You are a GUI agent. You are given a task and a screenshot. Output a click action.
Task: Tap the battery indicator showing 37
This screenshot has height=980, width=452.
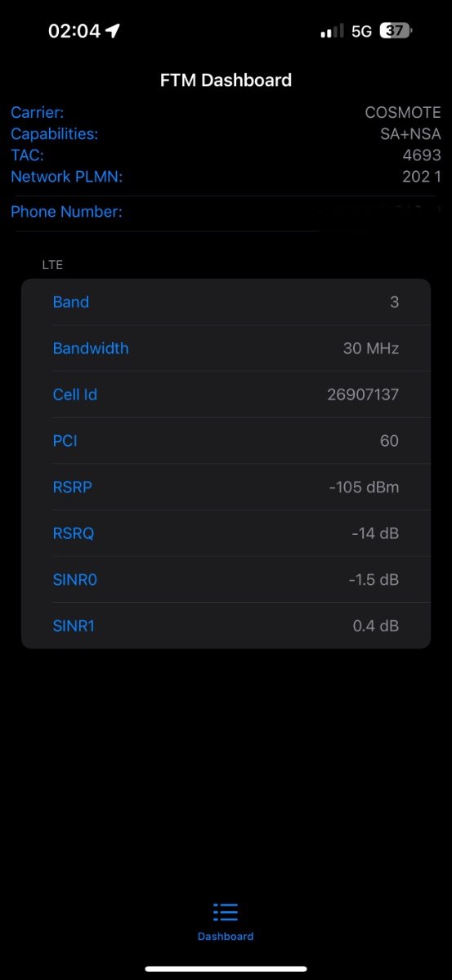click(396, 30)
